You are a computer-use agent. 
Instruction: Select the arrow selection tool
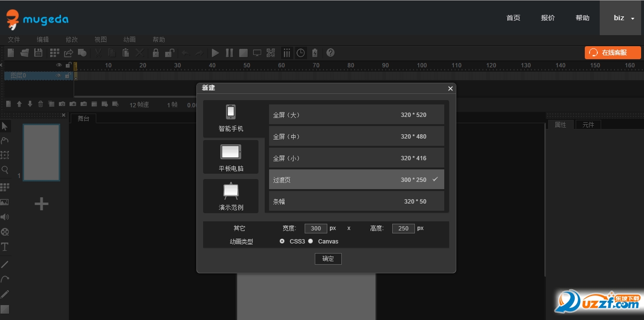[5, 126]
